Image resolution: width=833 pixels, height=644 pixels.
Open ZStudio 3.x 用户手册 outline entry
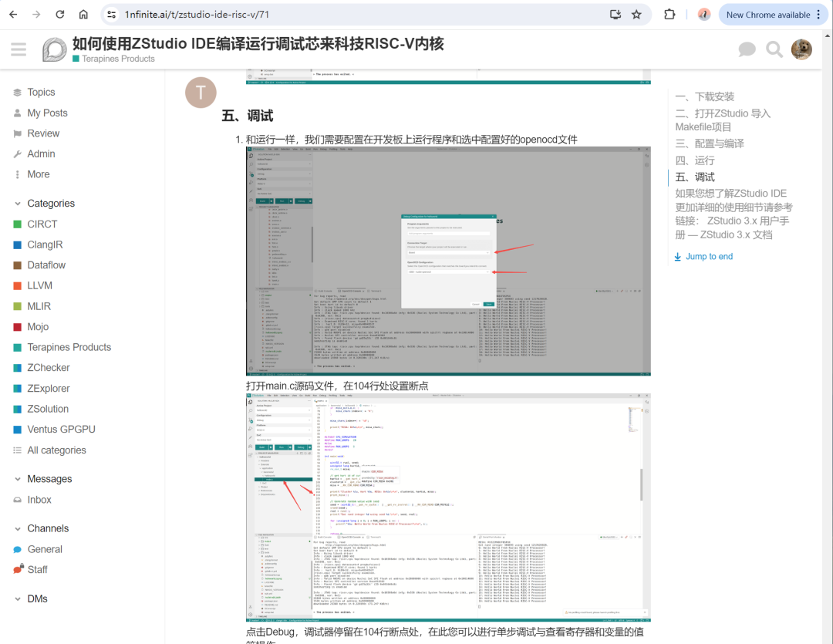pos(734,214)
